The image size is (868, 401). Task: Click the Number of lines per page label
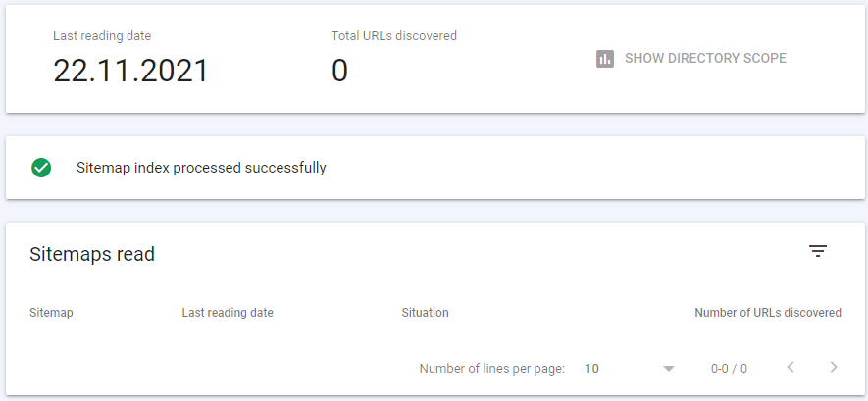click(492, 369)
